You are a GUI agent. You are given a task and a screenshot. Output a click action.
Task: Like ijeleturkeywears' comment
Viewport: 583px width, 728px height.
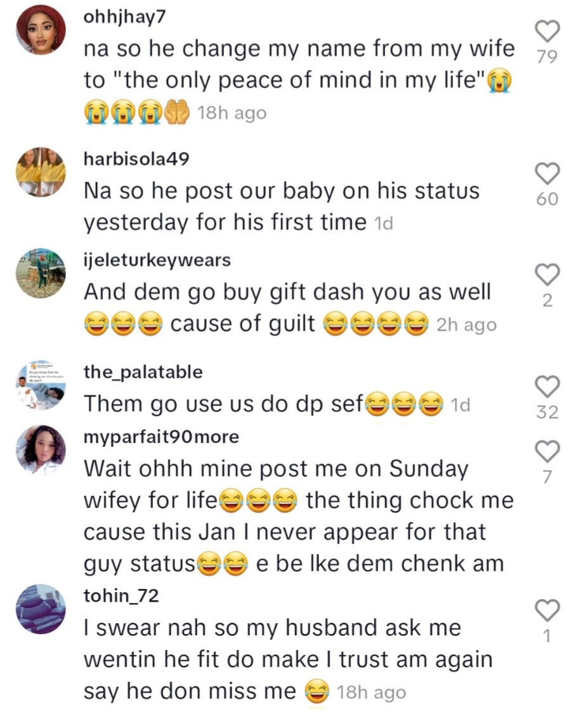tap(547, 275)
